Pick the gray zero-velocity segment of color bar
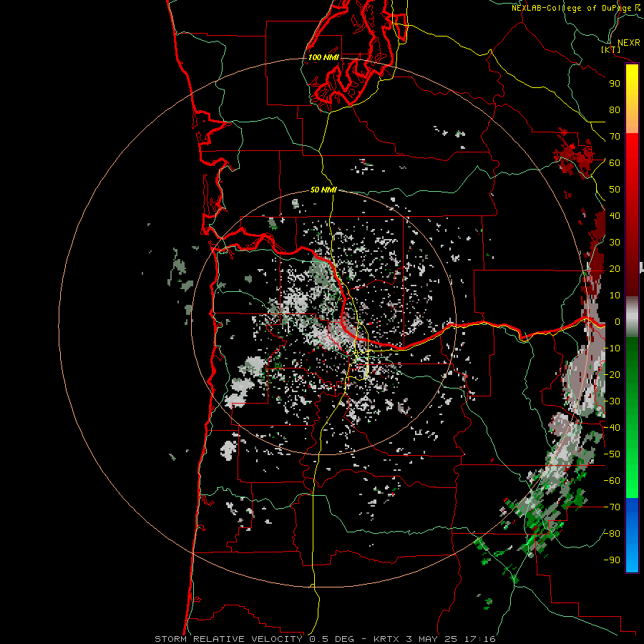Screen dimensions: 644x644 pos(632,317)
